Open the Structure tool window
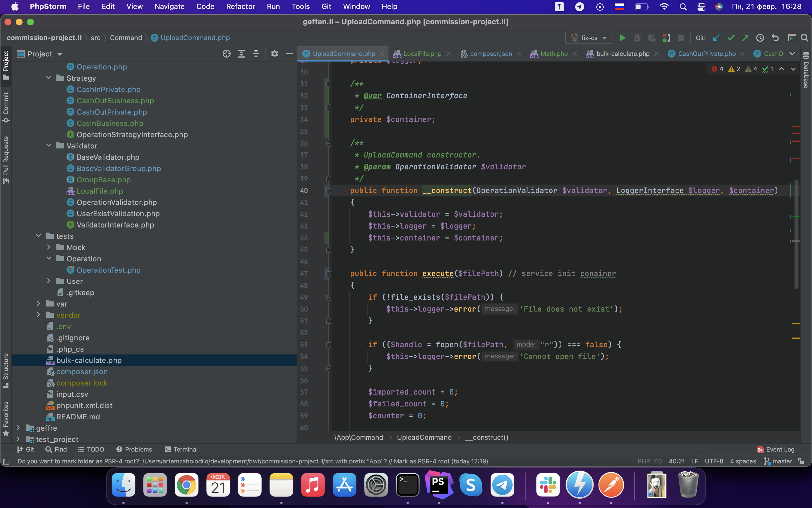 [x=6, y=371]
